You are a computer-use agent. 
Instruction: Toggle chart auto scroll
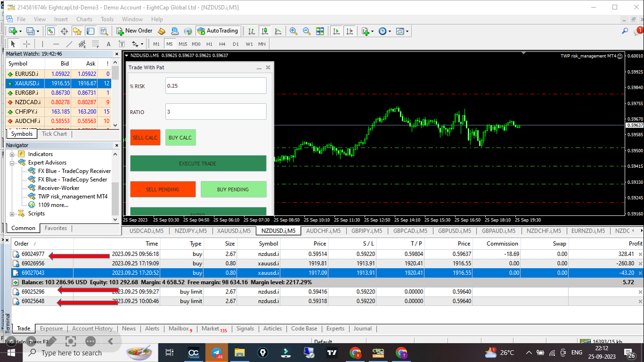tap(336, 31)
